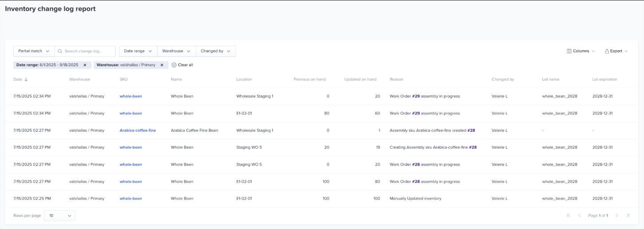Click the Clear all filters icon

(174, 65)
